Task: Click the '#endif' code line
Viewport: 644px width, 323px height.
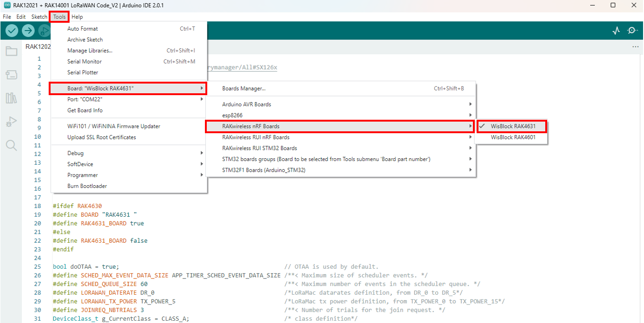Action: 64,250
